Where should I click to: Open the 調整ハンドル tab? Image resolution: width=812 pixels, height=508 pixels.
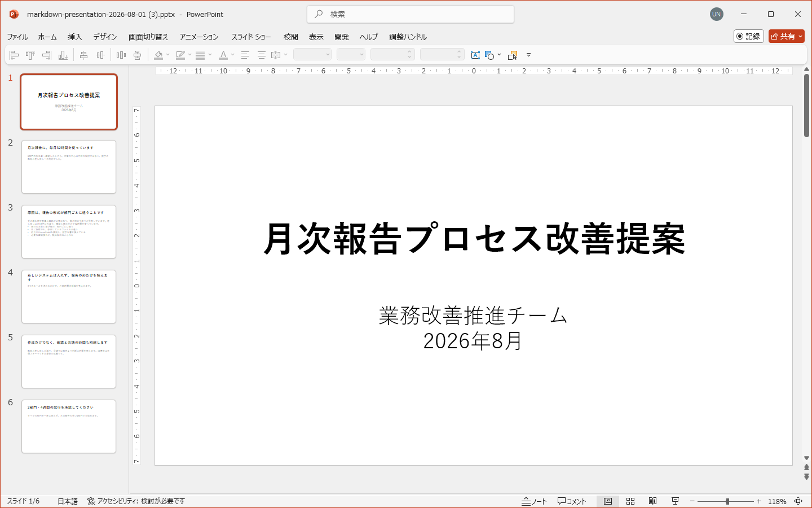coord(408,37)
